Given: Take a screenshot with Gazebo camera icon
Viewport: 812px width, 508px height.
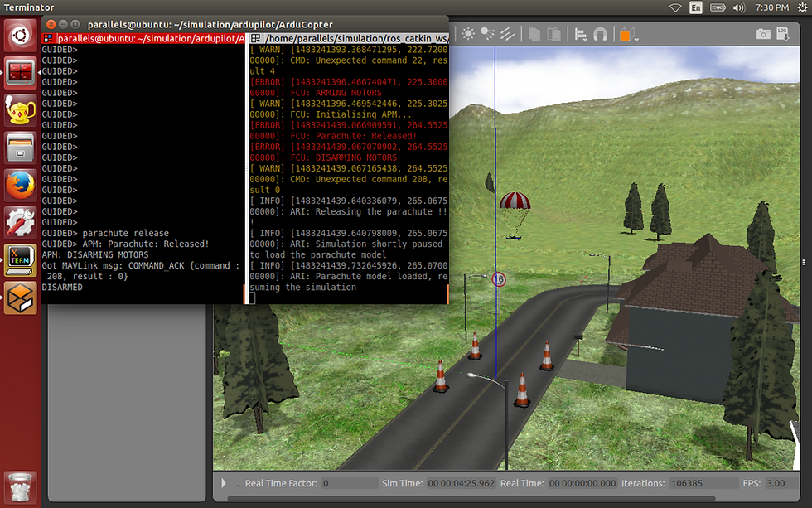Looking at the screenshot, I should tap(763, 34).
